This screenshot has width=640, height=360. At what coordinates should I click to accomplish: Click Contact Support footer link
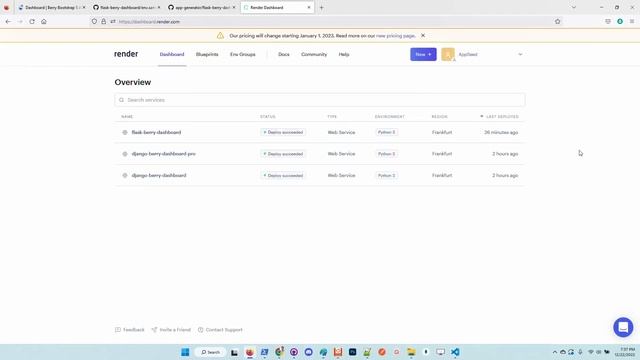(x=220, y=330)
